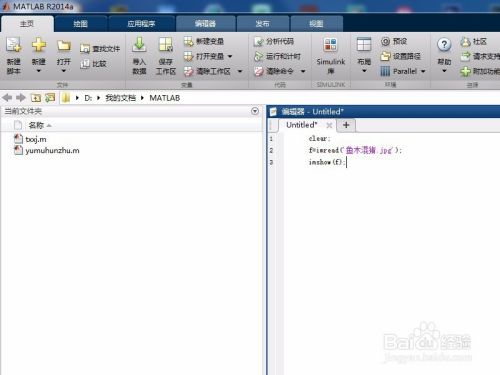Expand the Layout dropdown arrow
The image size is (500, 375).
click(x=364, y=71)
